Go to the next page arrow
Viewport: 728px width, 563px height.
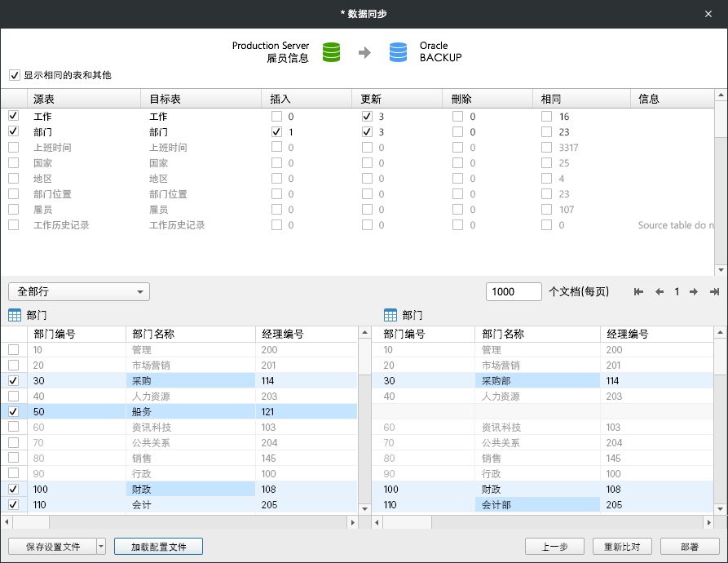coord(693,292)
